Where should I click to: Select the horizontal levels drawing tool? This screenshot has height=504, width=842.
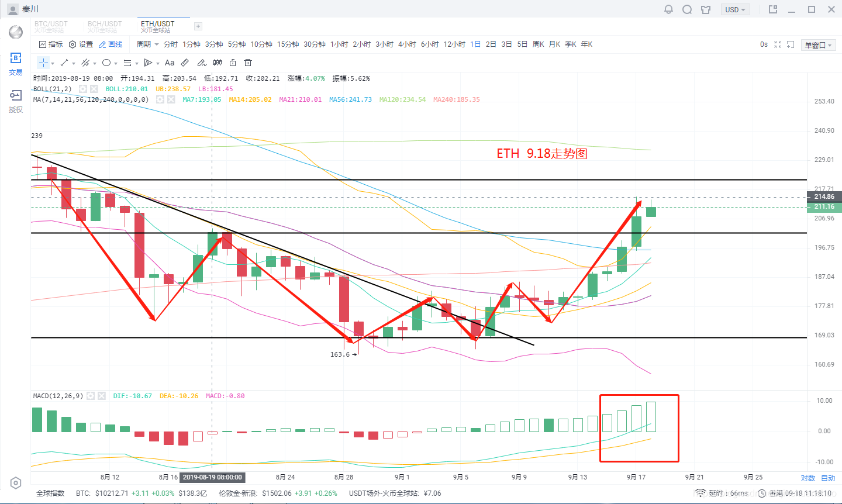[127, 63]
